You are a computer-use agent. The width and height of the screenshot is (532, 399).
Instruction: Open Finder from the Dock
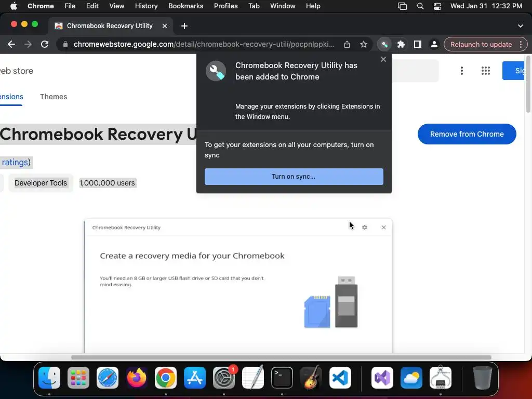49,378
